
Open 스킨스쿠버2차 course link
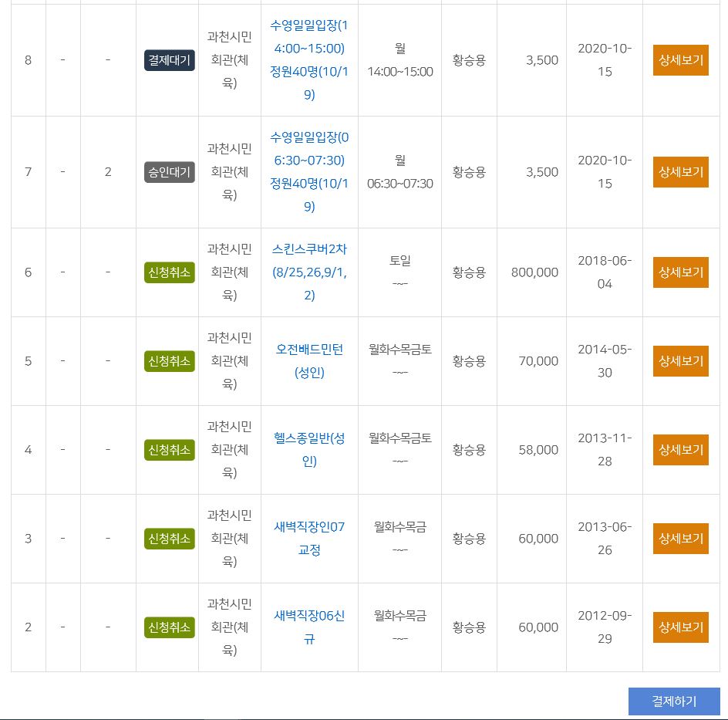point(309,272)
